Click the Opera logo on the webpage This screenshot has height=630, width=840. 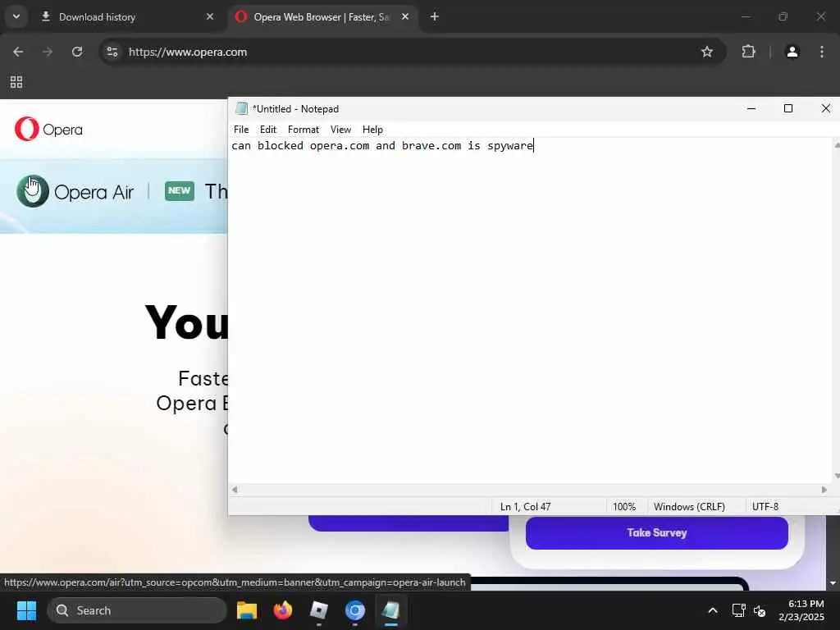48,129
